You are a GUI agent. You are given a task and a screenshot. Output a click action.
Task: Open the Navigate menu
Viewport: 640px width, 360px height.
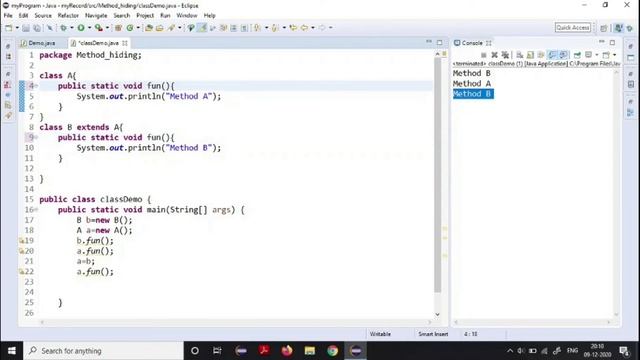96,16
